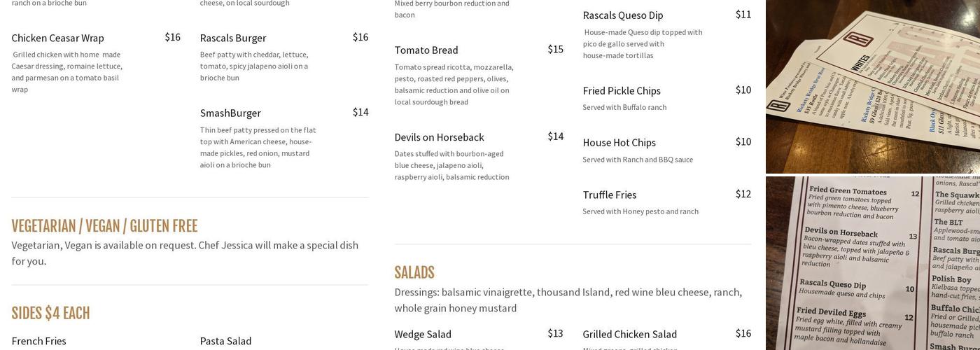The height and width of the screenshot is (350, 980).
Task: Click the Truffle Fries item name
Action: 609,195
